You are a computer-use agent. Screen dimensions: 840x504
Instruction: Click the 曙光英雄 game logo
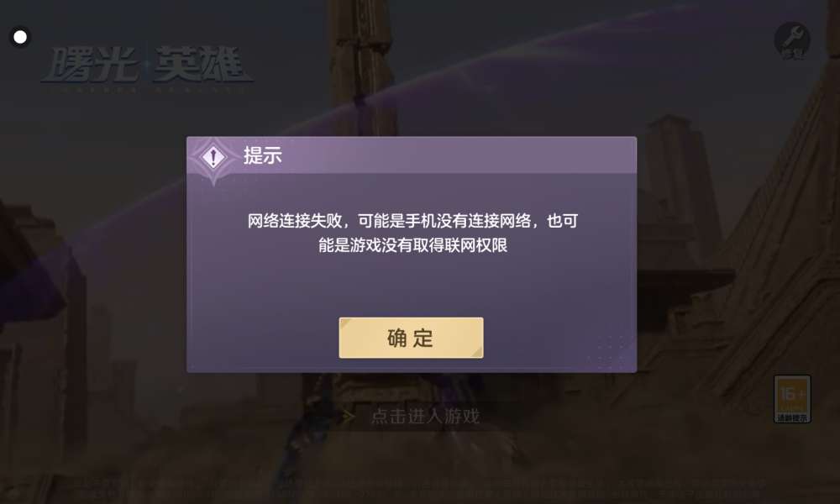pos(147,65)
